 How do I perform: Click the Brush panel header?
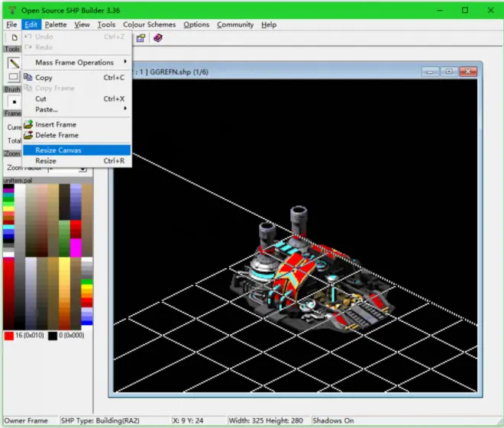12,89
